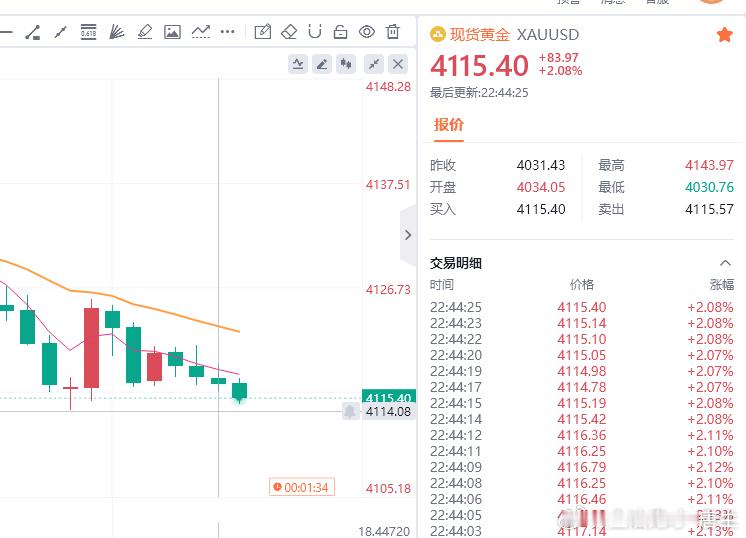The height and width of the screenshot is (538, 746).
Task: Select the Fibonacci 0.618 retracement tool
Action: click(88, 32)
